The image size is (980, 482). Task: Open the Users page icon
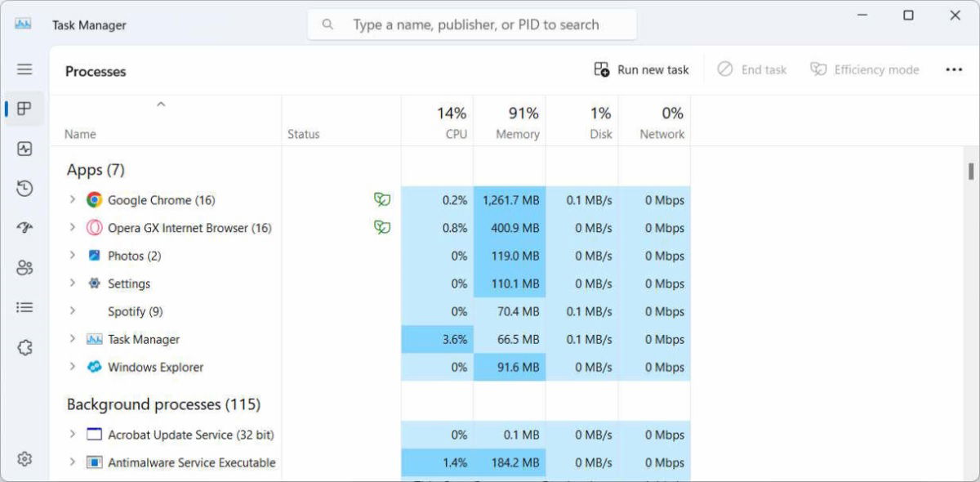[x=24, y=267]
